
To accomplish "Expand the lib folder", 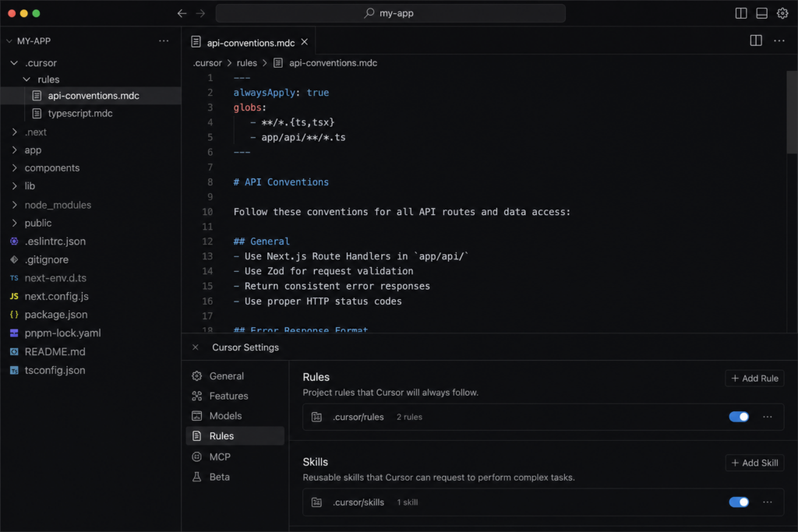I will click(x=14, y=186).
